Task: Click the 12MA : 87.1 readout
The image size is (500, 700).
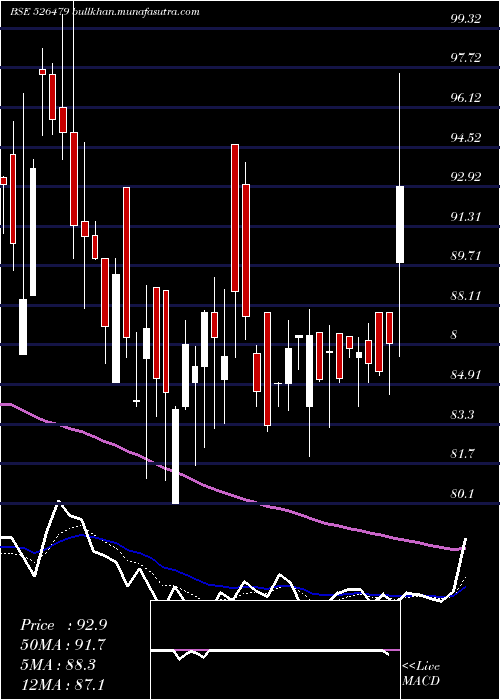Action: coord(63,684)
